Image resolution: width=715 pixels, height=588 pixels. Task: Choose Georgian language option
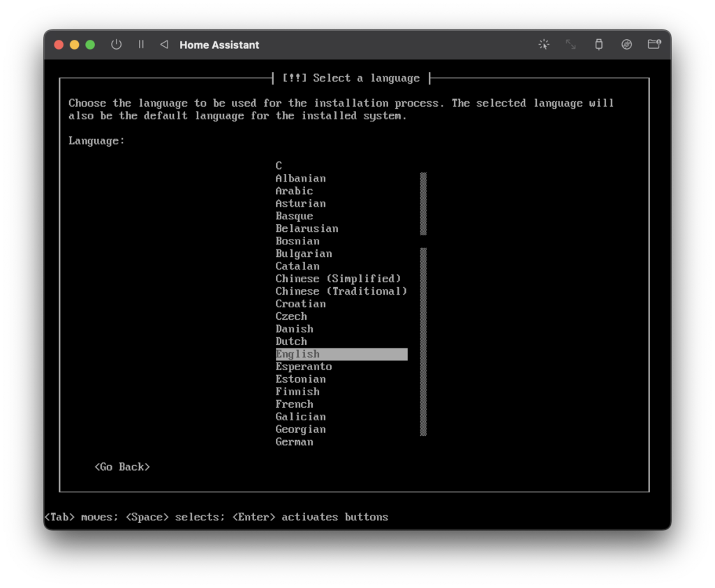(x=300, y=429)
